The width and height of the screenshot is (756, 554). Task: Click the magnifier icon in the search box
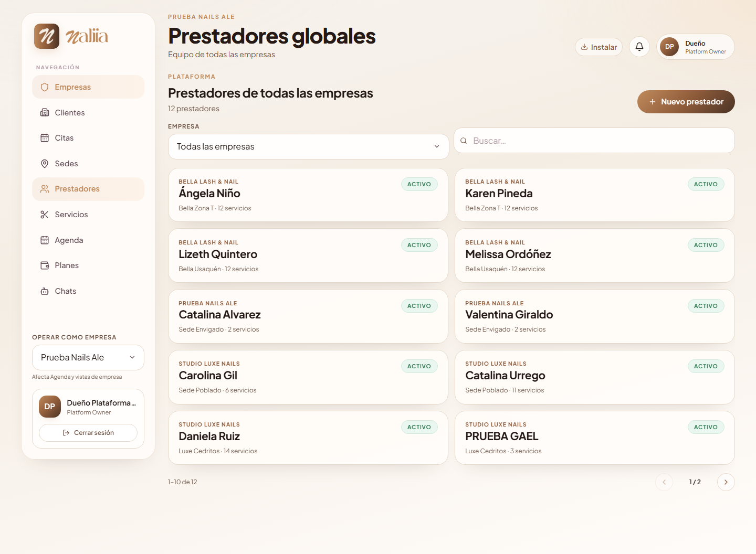click(464, 141)
